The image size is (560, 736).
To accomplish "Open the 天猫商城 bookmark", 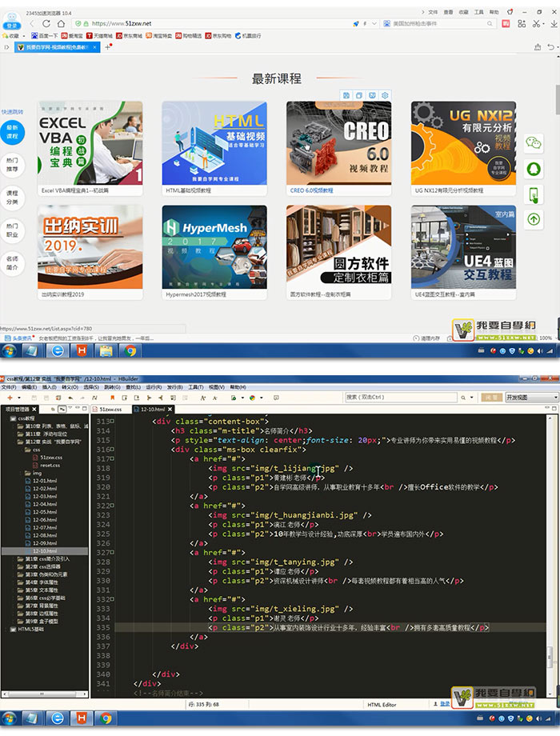I will coord(99,36).
